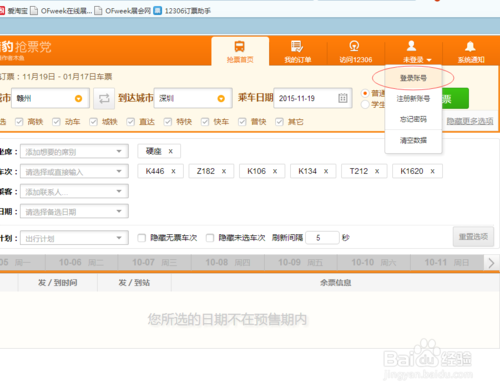Click the 隐藏更多选项 link
Screen dimensions: 500x392
click(x=470, y=121)
